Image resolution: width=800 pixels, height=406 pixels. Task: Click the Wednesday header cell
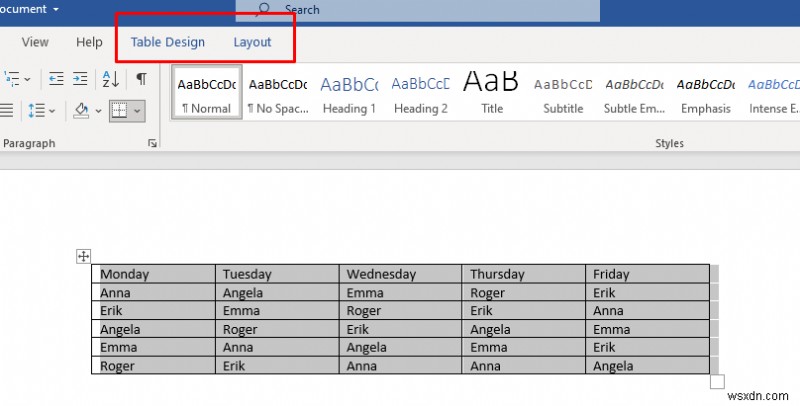point(401,274)
